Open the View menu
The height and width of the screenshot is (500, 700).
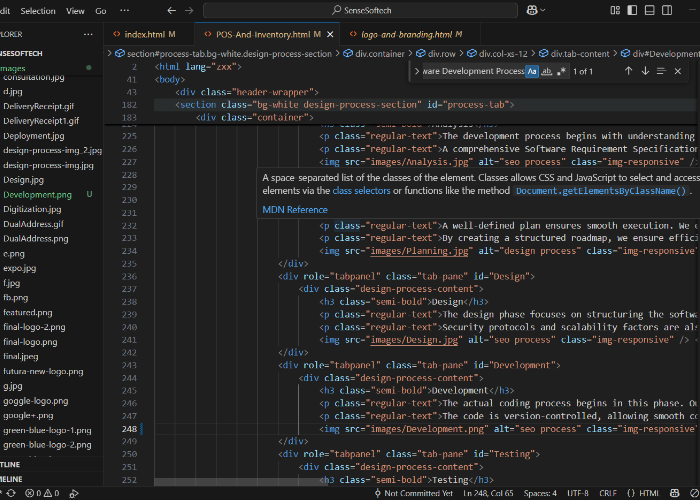click(x=75, y=11)
